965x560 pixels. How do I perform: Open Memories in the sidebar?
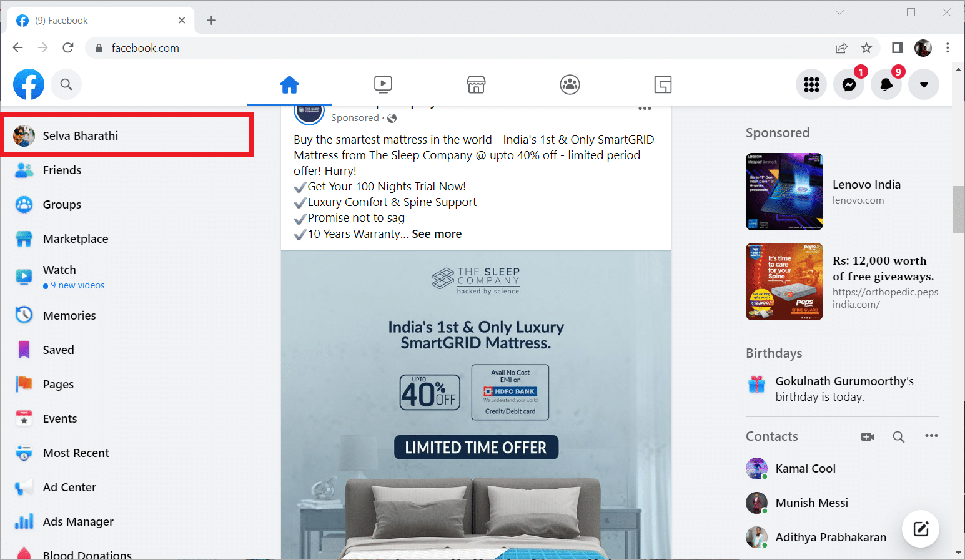coord(69,315)
